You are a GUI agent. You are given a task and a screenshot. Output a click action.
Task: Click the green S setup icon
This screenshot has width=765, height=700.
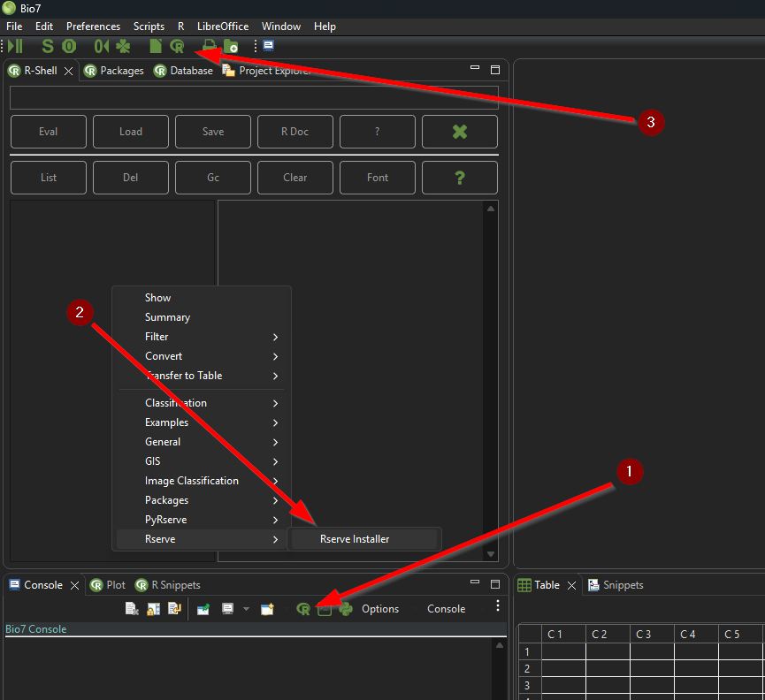coord(48,46)
